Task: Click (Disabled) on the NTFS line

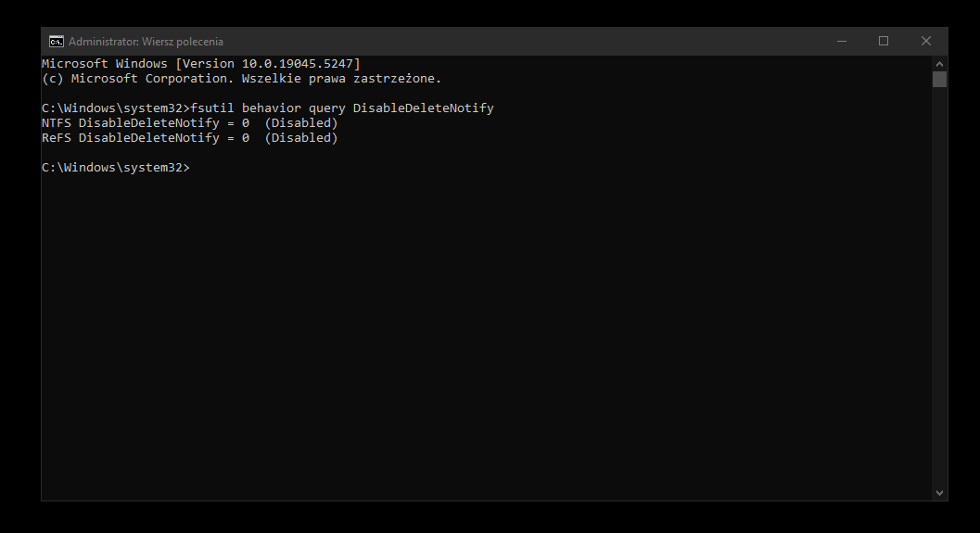Action: [301, 123]
